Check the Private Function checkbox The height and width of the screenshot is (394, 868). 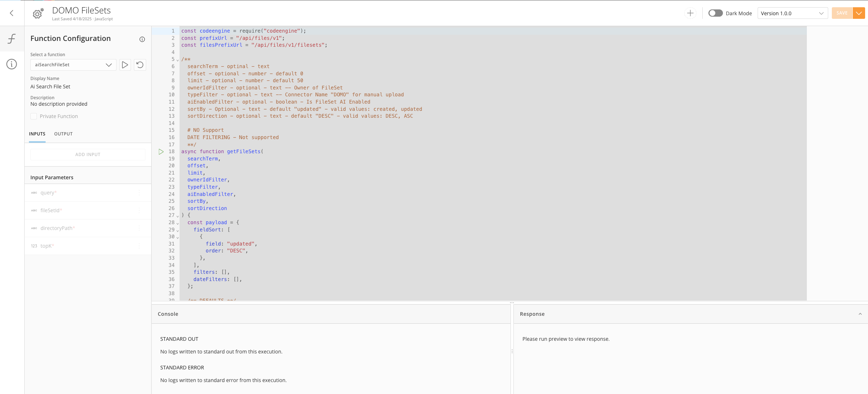coord(34,116)
